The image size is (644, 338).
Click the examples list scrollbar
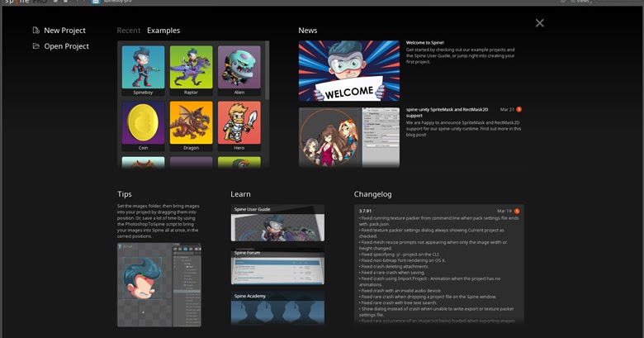click(268, 71)
